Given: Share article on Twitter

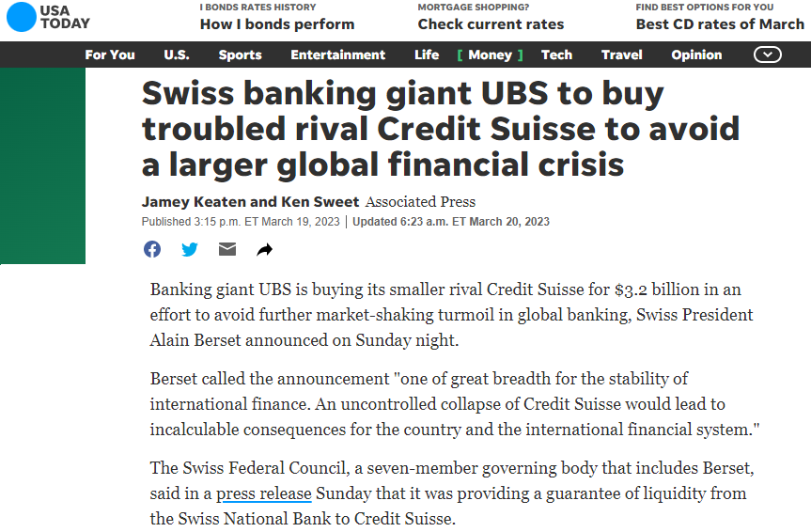Looking at the screenshot, I should (x=190, y=249).
